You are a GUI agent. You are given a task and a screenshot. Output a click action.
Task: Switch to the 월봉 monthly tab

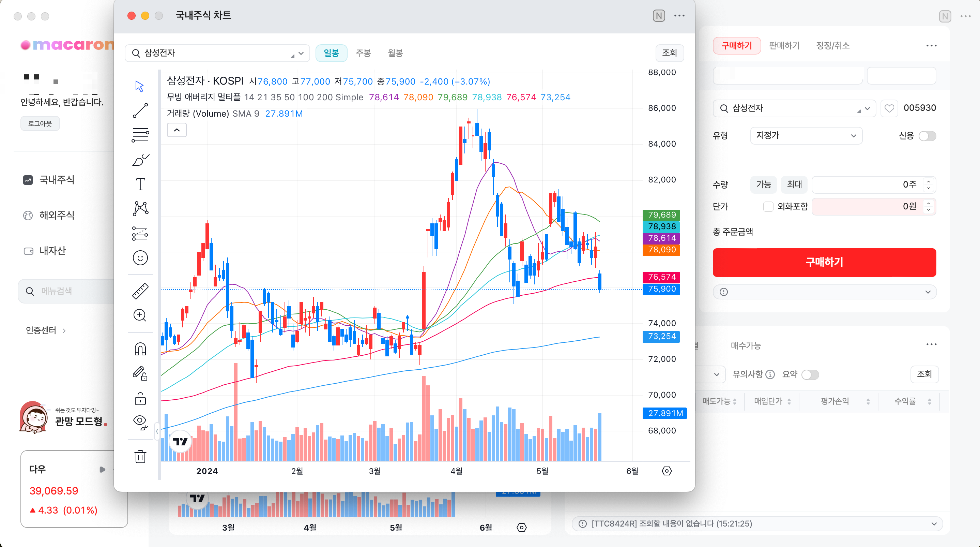click(x=395, y=53)
